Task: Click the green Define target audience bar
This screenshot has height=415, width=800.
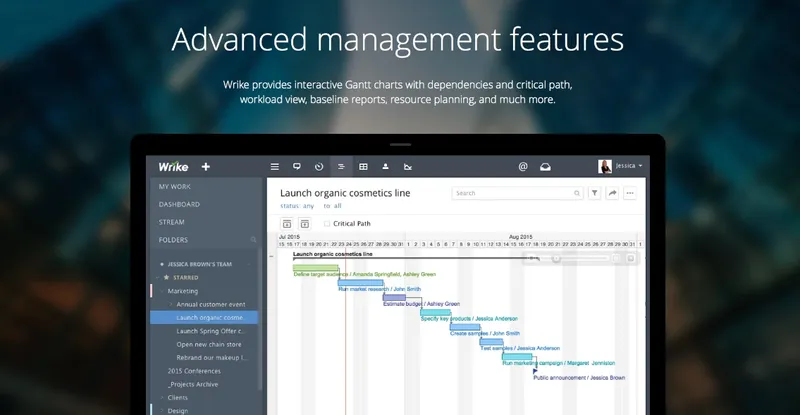Action: point(315,267)
